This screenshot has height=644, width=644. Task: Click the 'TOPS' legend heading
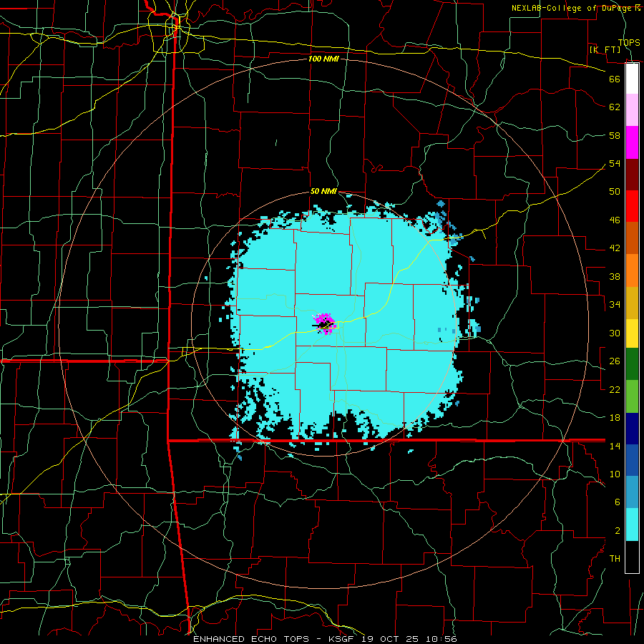(x=629, y=42)
